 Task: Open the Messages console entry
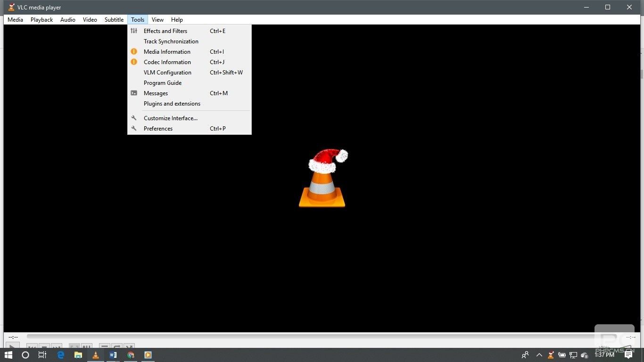tap(189, 93)
